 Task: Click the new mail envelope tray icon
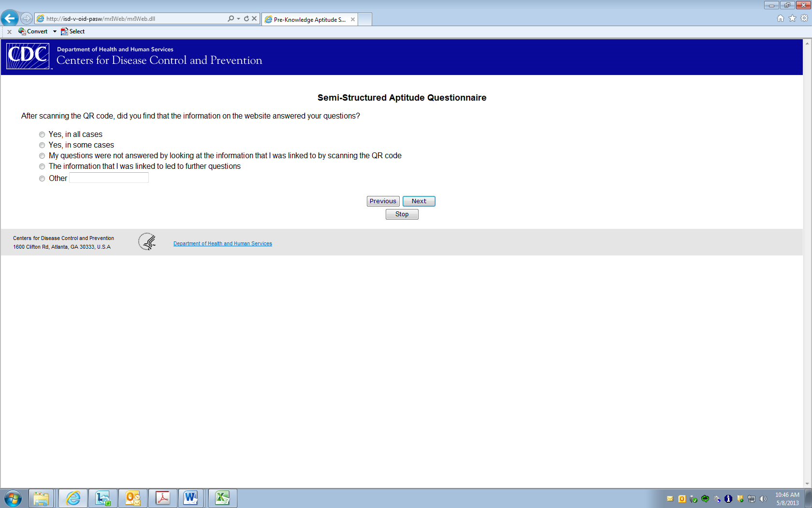670,499
